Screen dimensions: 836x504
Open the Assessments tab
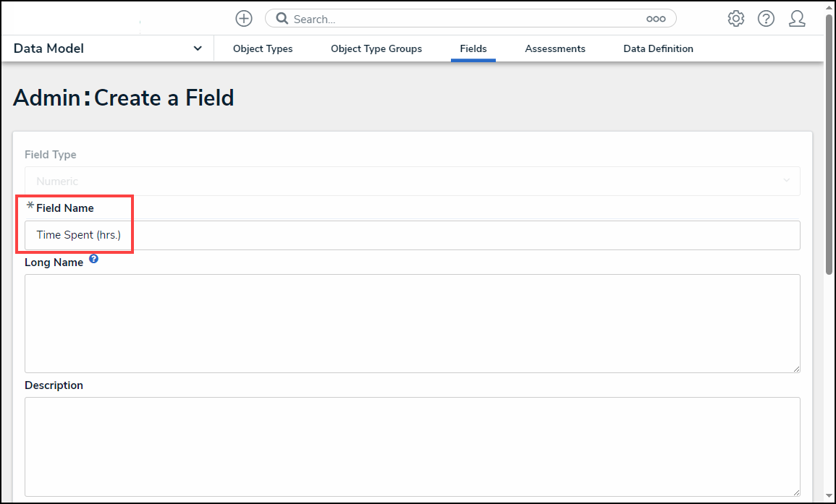(555, 49)
